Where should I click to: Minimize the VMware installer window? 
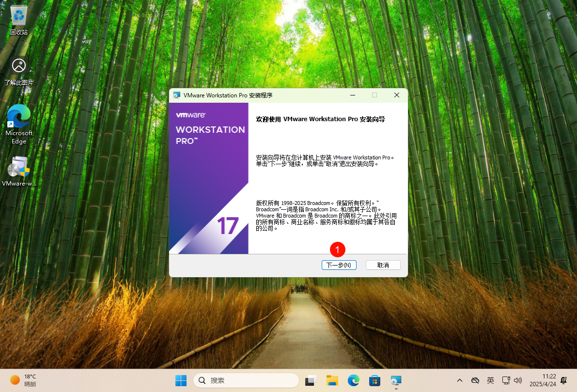pyautogui.click(x=353, y=95)
